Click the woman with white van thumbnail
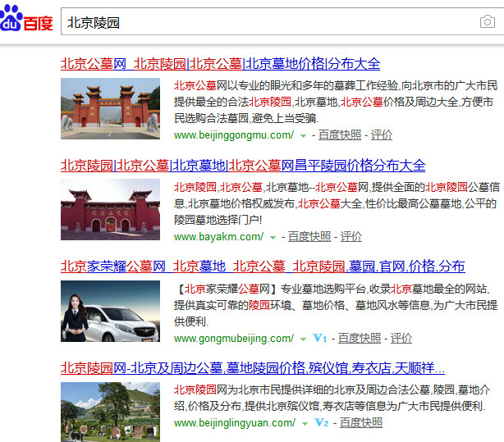Screen dimensions: 504x442 (110, 311)
